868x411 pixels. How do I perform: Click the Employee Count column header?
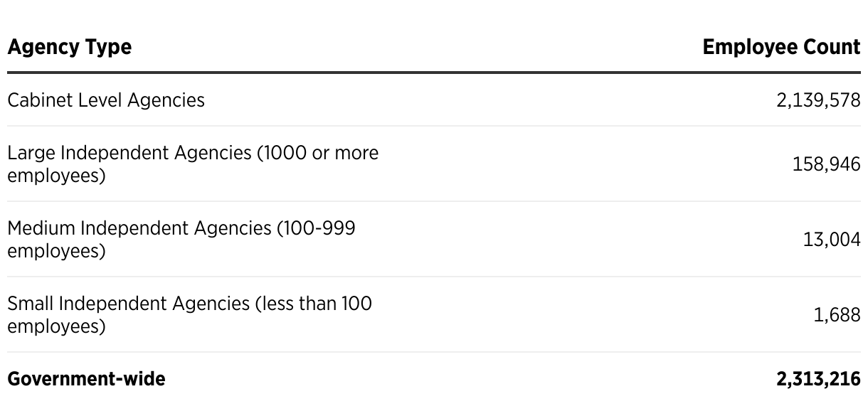781,48
